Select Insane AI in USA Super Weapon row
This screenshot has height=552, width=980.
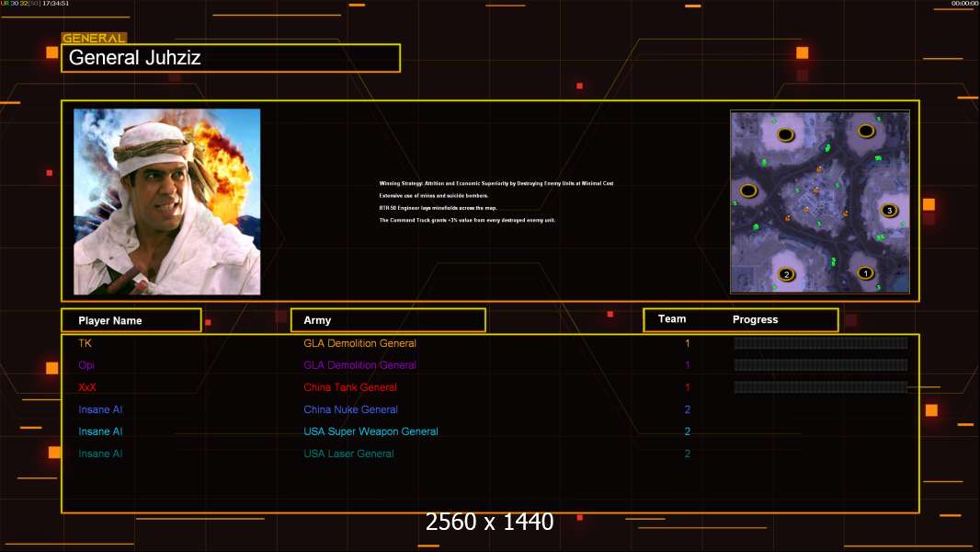tap(100, 431)
